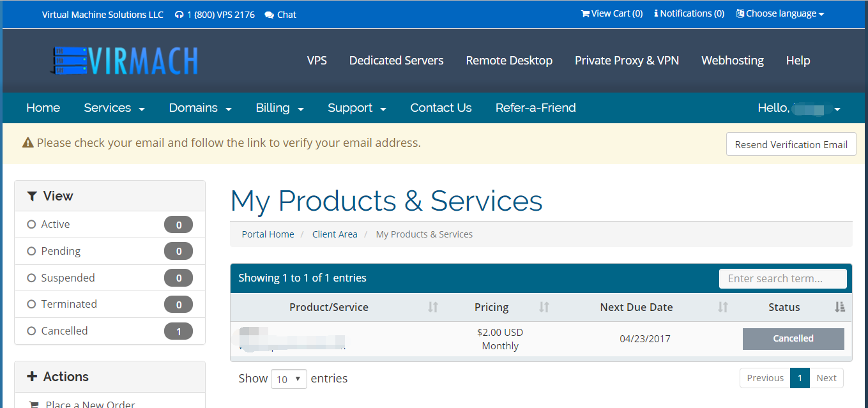
Task: Click the phone headset icon
Action: pos(179,15)
